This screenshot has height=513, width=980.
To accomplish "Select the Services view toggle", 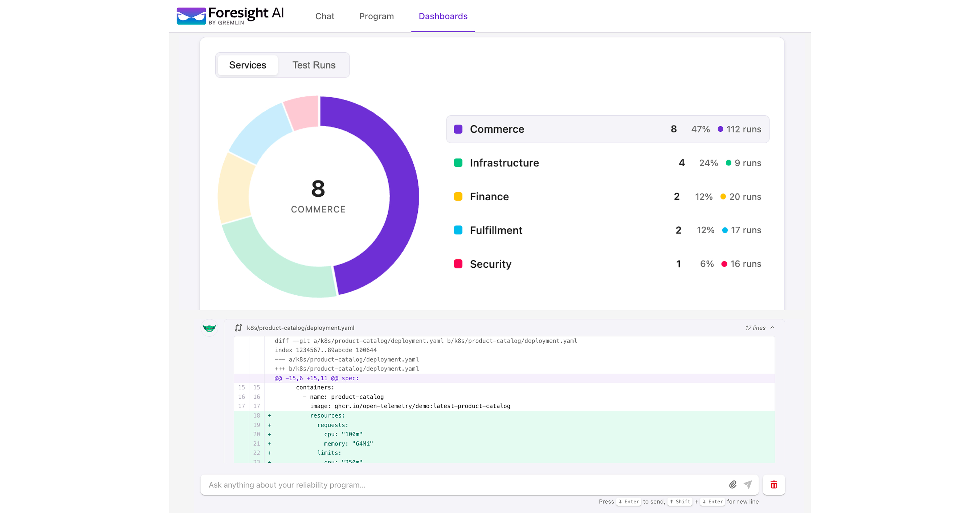I will pos(248,65).
